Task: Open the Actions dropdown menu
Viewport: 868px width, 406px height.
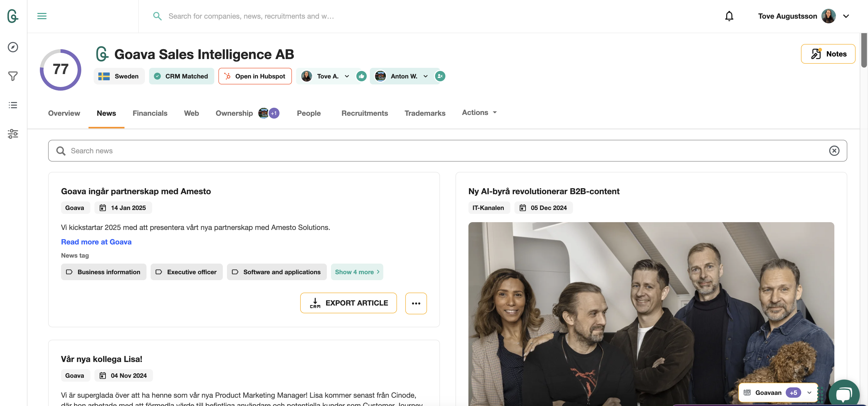Action: [x=479, y=113]
